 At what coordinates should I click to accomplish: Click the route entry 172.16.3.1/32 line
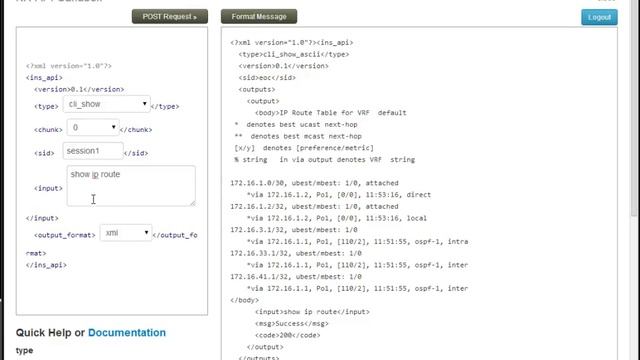point(294,230)
